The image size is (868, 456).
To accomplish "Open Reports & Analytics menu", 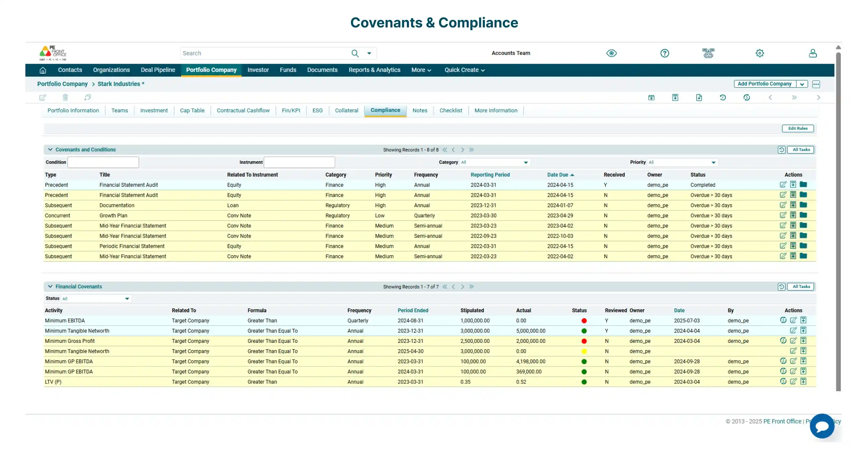I will [374, 70].
